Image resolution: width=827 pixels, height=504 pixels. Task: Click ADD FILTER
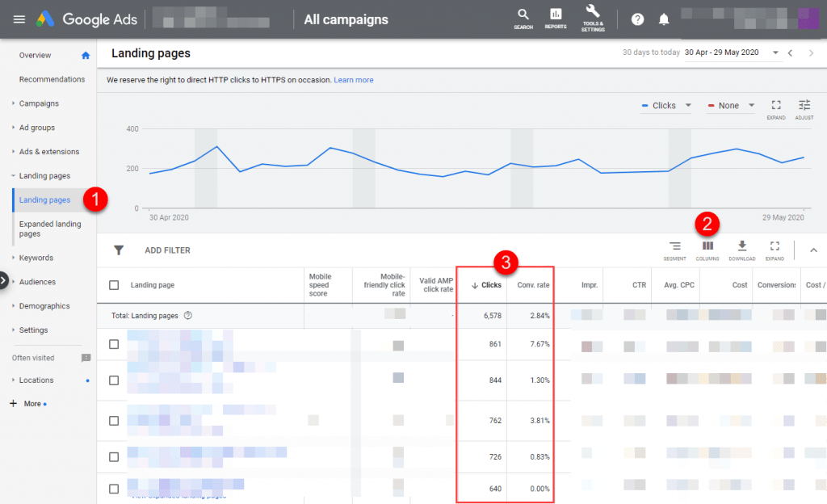[168, 250]
